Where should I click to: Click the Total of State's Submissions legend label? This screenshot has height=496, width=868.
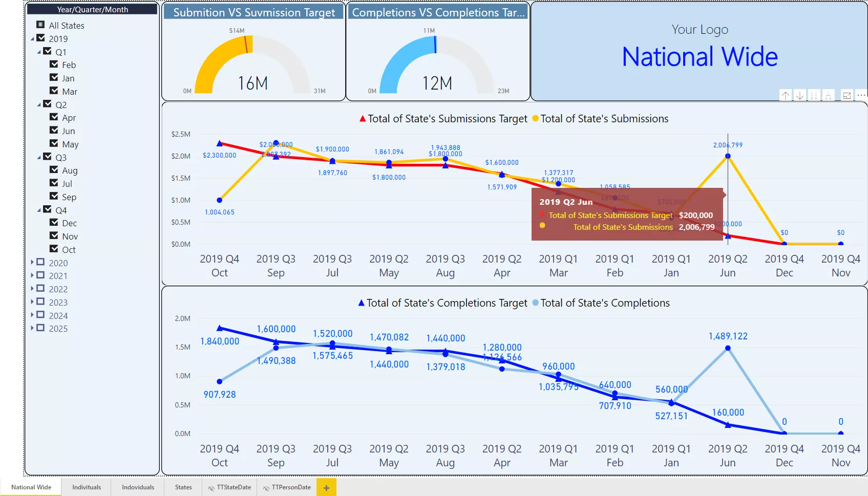pos(604,119)
